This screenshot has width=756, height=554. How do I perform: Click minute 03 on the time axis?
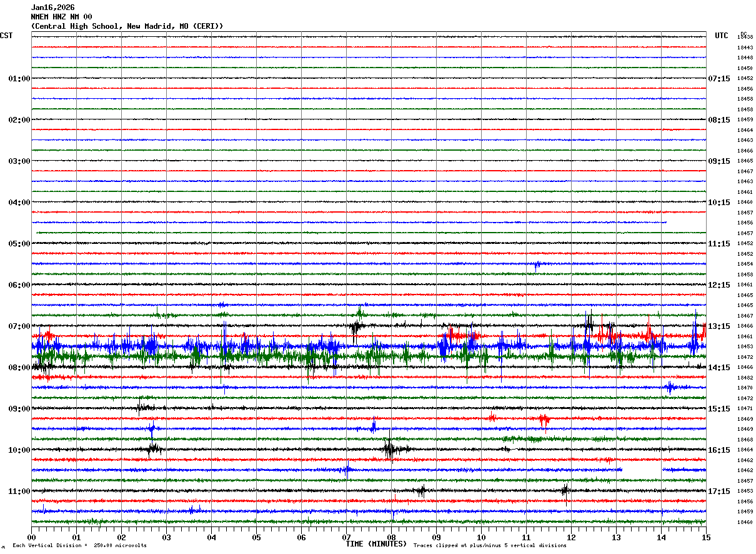click(x=166, y=537)
